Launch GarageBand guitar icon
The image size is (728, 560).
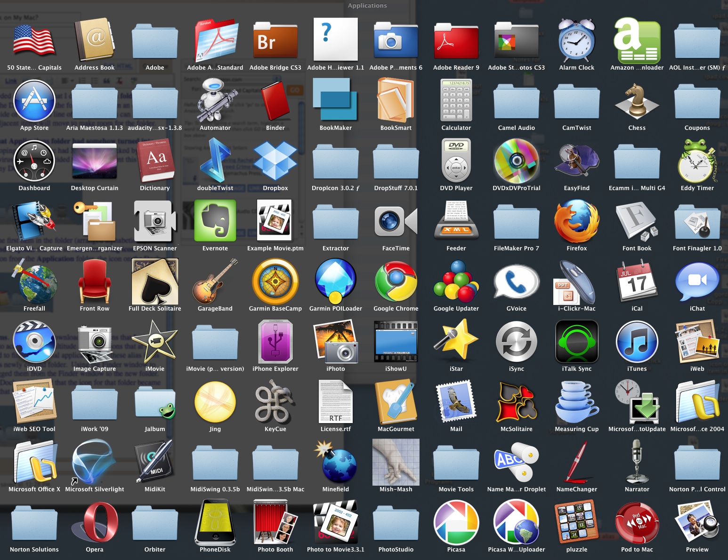[x=215, y=281]
